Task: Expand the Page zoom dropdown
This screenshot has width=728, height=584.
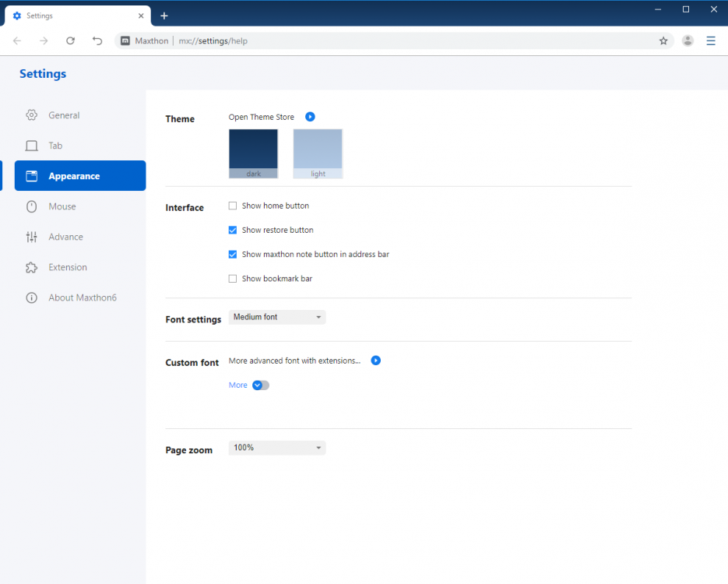Action: [276, 447]
